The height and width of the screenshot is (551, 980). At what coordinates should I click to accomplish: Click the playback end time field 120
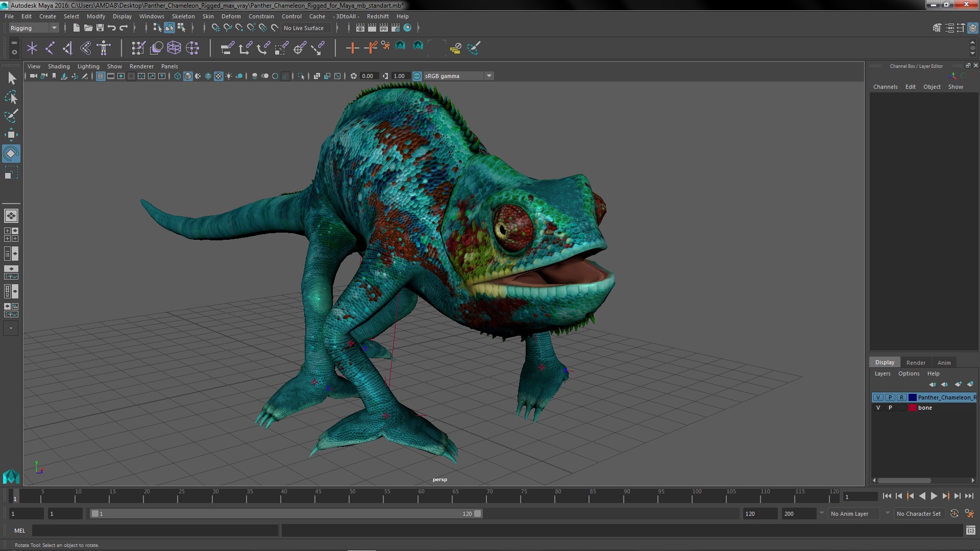pyautogui.click(x=759, y=514)
